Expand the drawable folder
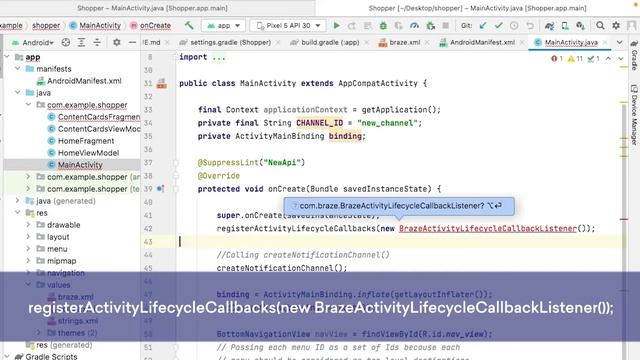 click(x=28, y=224)
